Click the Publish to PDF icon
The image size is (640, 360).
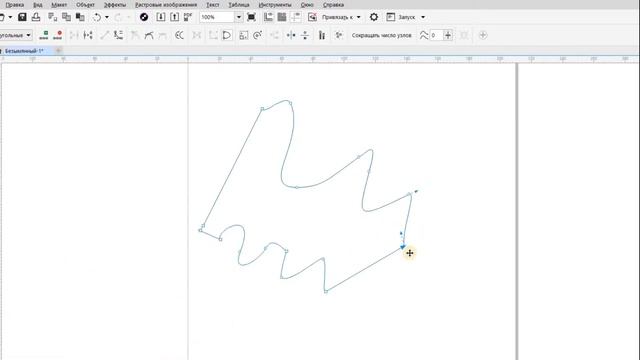(188, 17)
